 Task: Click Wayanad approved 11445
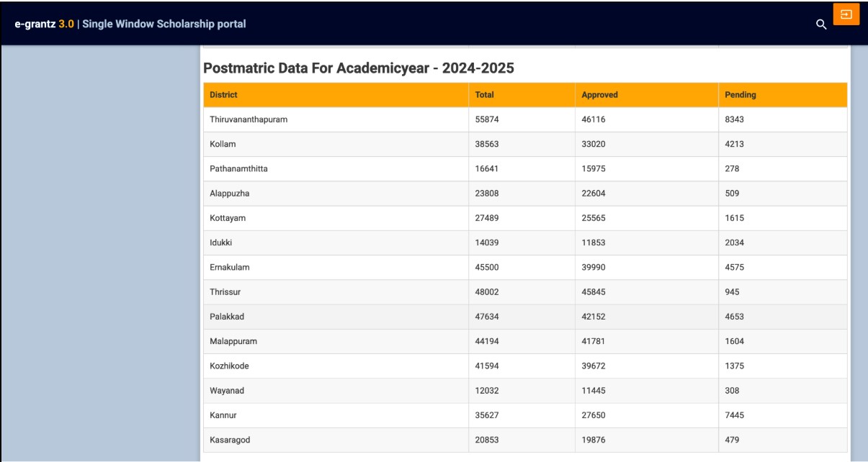(594, 391)
